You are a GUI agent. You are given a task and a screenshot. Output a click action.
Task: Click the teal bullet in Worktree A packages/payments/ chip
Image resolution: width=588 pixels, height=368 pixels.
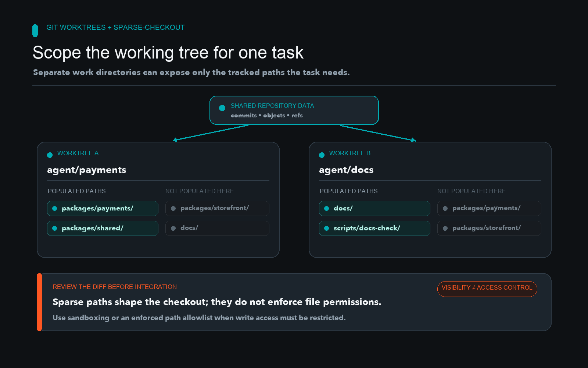pos(55,208)
